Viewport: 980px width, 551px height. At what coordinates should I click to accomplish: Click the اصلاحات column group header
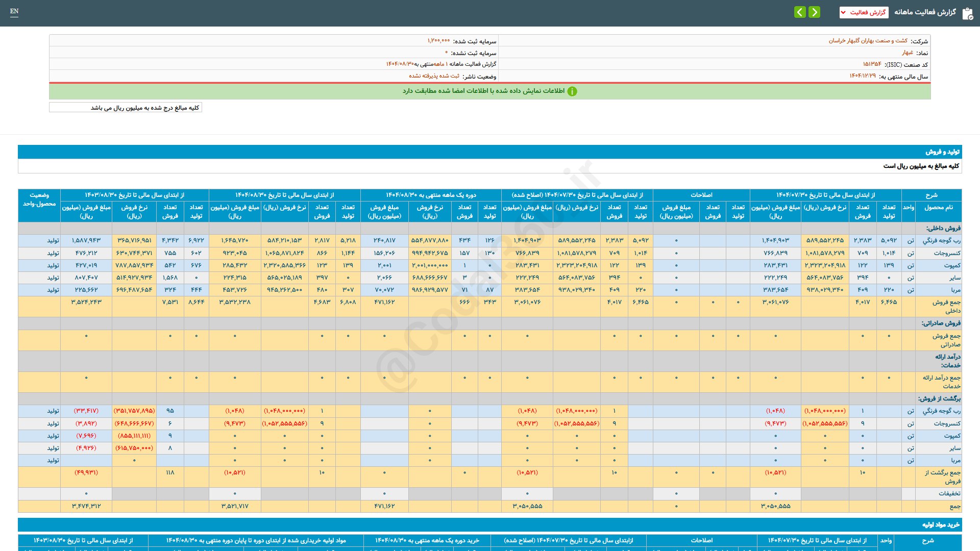point(701,195)
